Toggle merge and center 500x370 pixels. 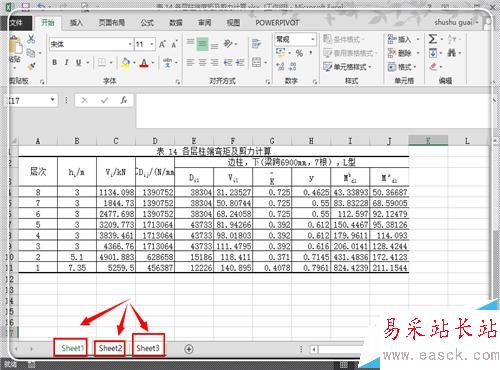256,62
